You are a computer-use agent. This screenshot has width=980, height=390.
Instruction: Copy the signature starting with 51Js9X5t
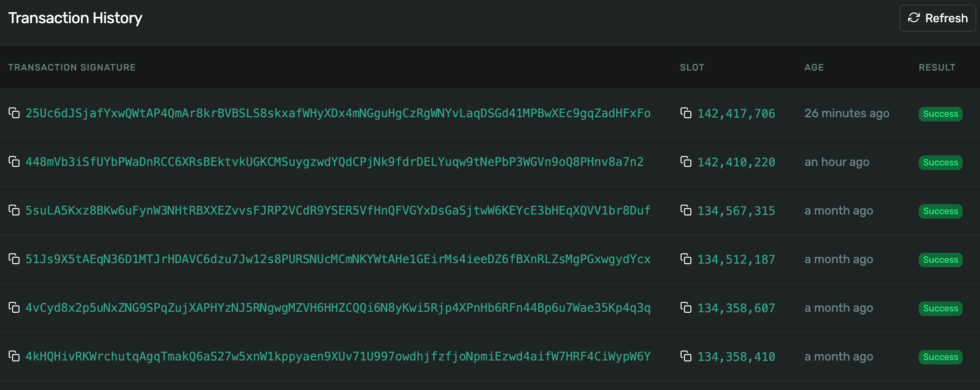[x=14, y=259]
